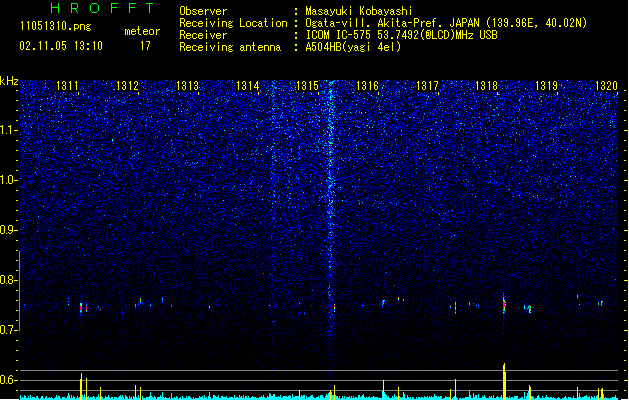Click the Receiving Location label

pos(233,23)
